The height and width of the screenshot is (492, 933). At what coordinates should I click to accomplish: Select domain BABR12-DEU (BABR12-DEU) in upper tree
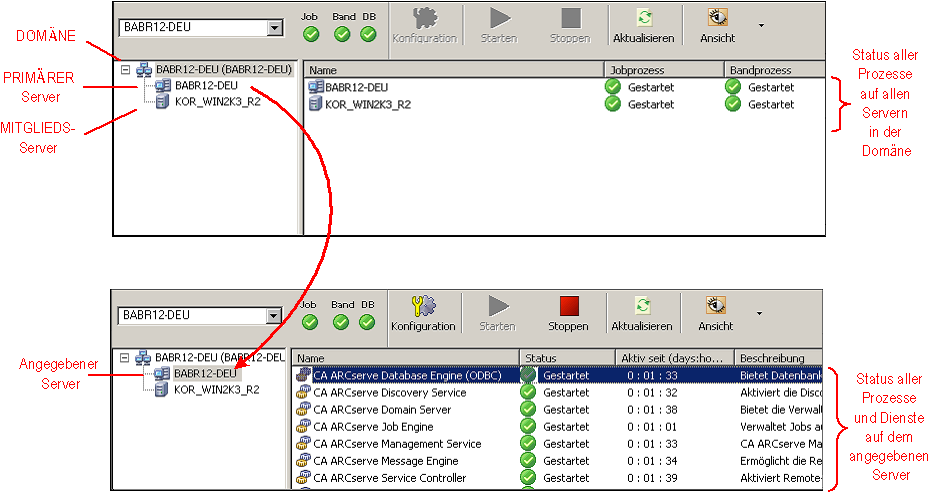click(x=224, y=70)
